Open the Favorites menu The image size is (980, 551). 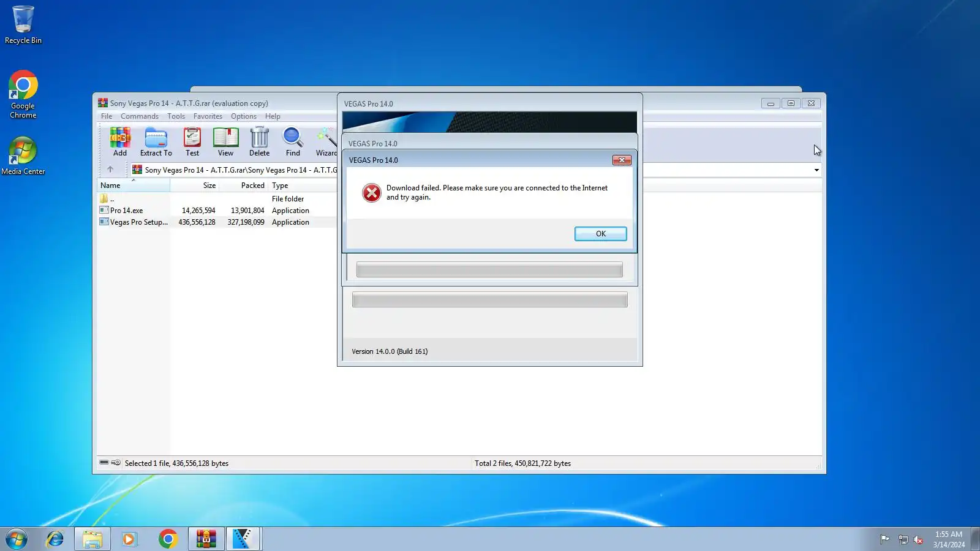point(208,116)
